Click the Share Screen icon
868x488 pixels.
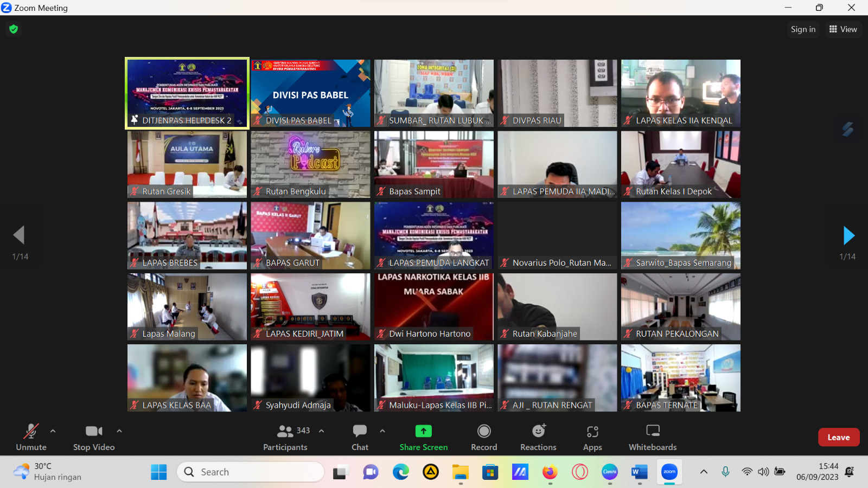tap(423, 431)
